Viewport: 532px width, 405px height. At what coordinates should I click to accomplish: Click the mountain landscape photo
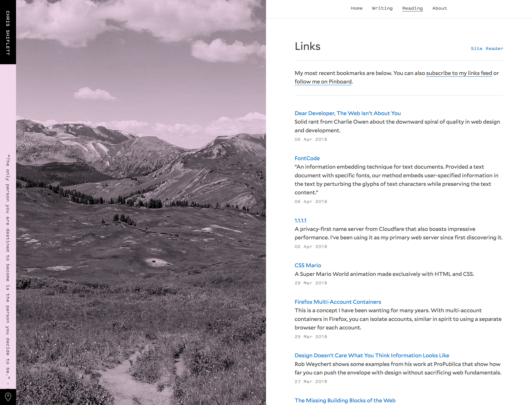[x=141, y=202]
